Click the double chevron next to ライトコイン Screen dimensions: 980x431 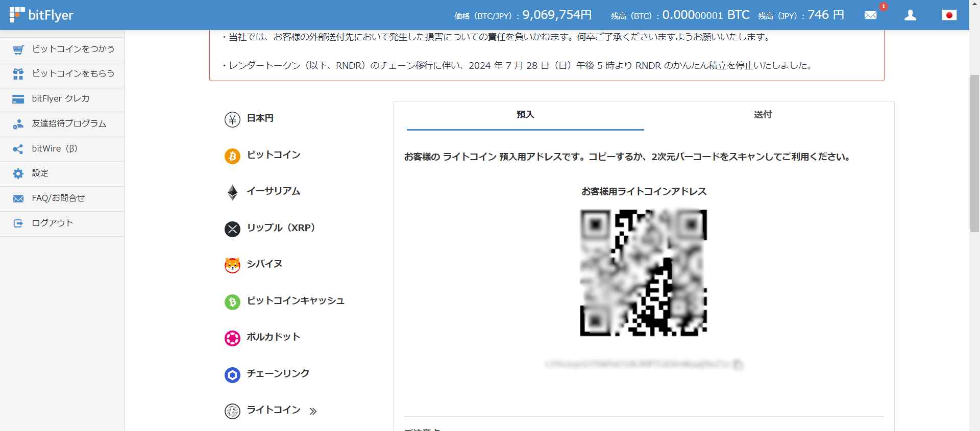[x=313, y=411]
